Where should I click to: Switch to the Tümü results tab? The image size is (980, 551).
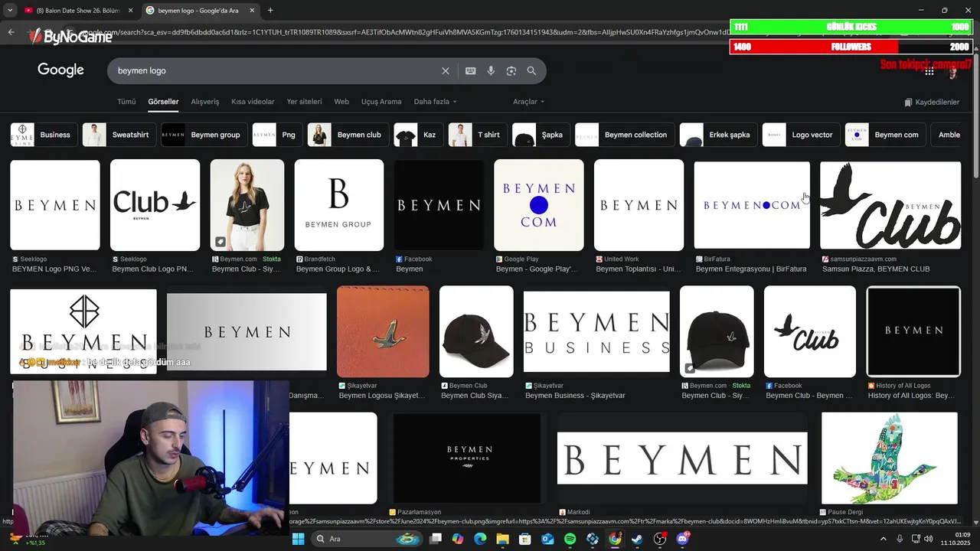[126, 102]
